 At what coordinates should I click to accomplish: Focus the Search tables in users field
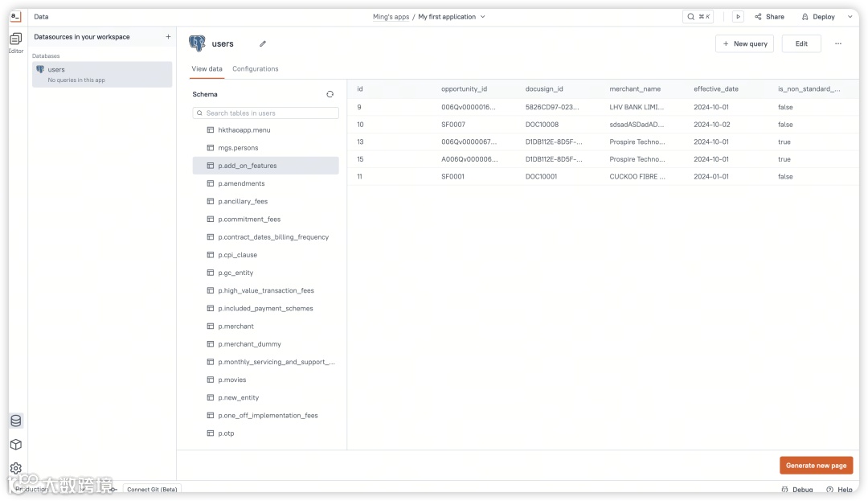coord(266,113)
